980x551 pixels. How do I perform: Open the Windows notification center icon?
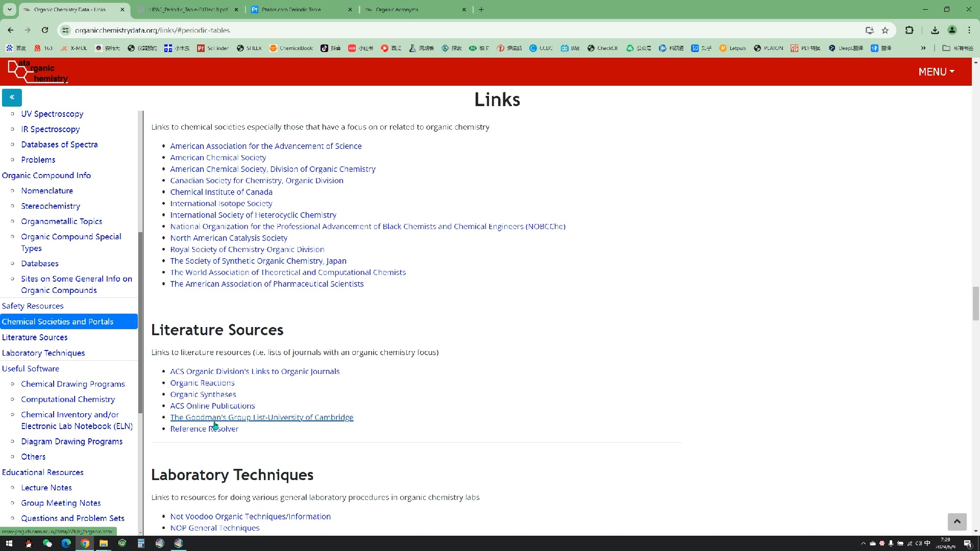968,543
